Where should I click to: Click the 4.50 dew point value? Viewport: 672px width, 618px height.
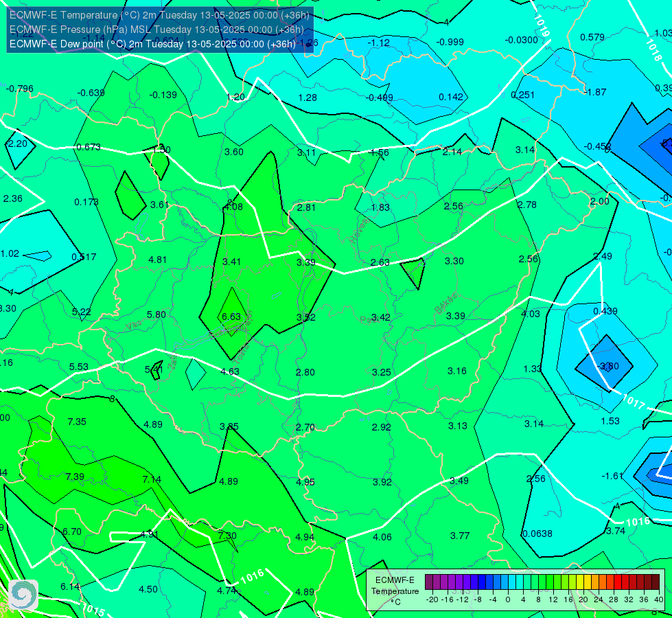pos(148,589)
